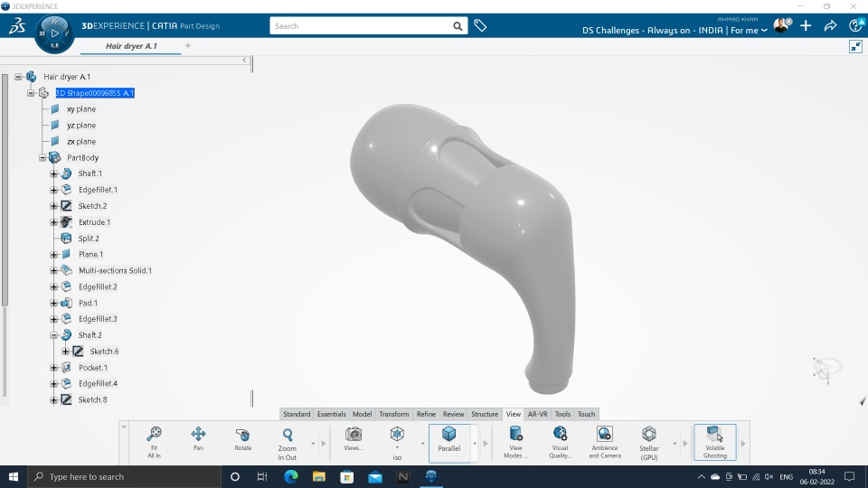The height and width of the screenshot is (488, 868).
Task: Open View Modes tool
Action: tap(515, 442)
